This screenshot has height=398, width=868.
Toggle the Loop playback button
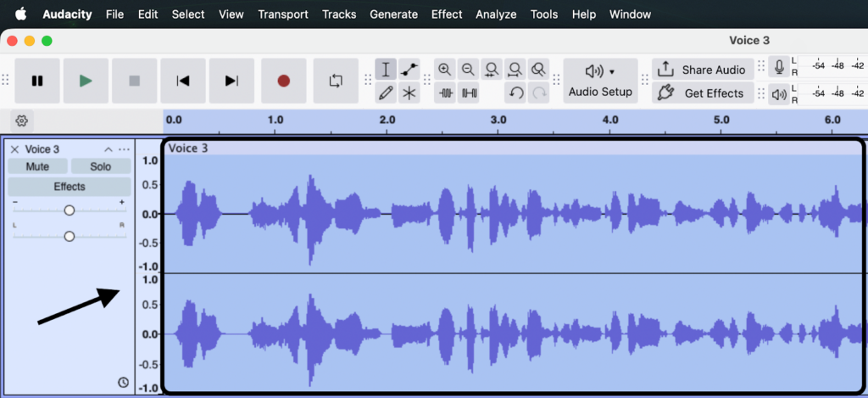[x=336, y=81]
